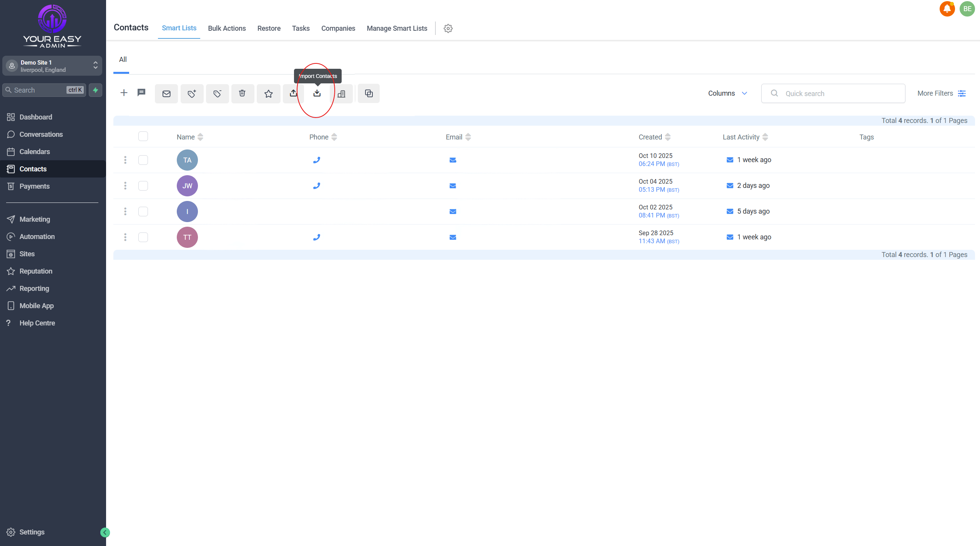Click the Send Email envelope toolbar icon

click(x=166, y=93)
